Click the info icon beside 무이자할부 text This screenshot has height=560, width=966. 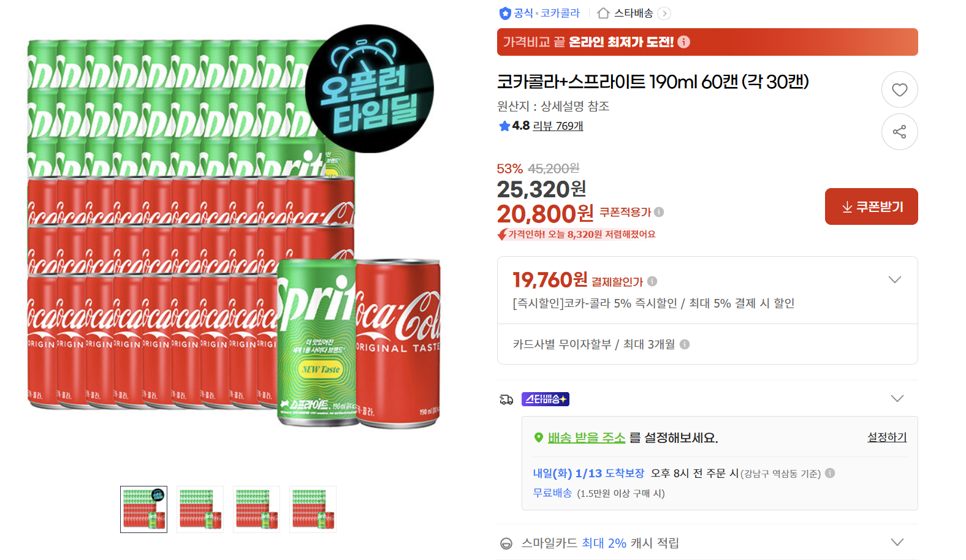click(x=685, y=344)
